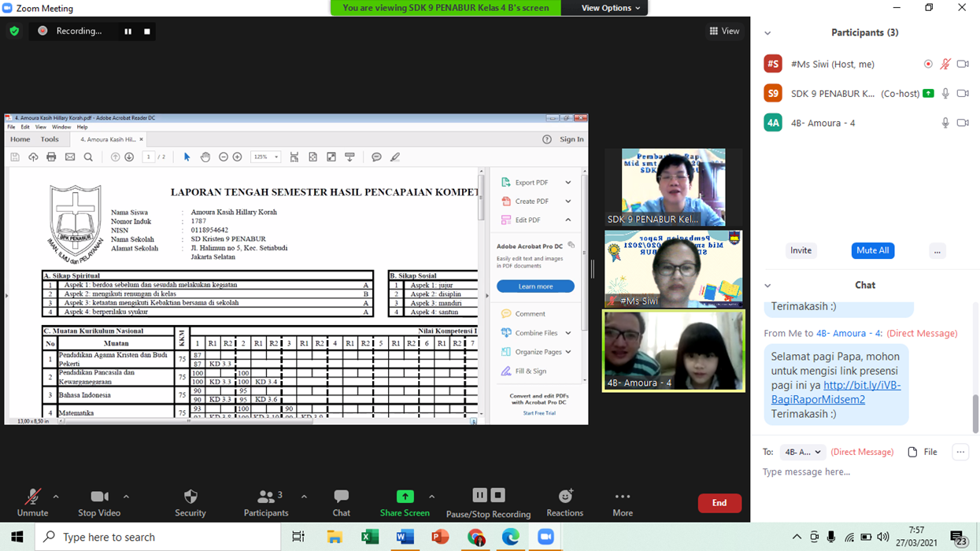Click the File attach button in chat
The width and height of the screenshot is (980, 551).
pos(923,452)
